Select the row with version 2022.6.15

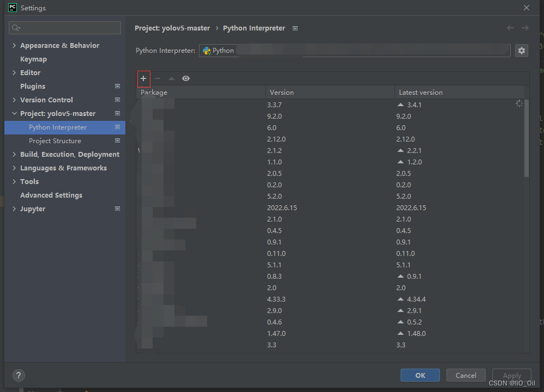tap(330, 207)
